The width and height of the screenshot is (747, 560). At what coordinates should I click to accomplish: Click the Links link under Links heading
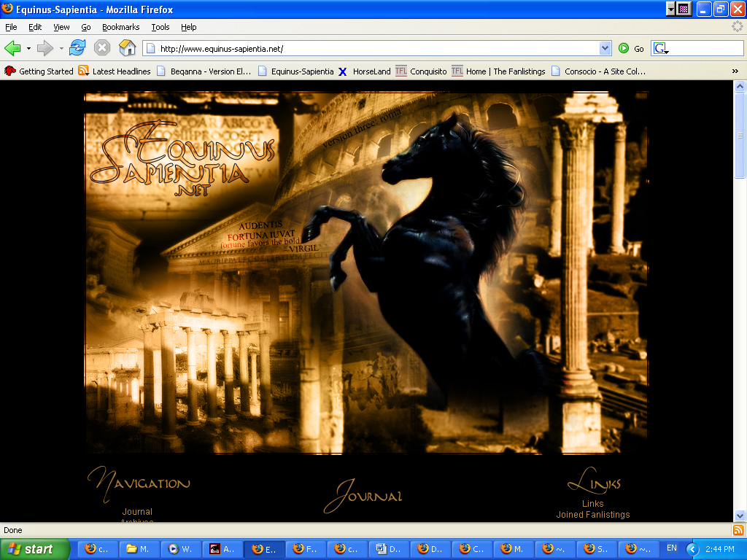592,503
